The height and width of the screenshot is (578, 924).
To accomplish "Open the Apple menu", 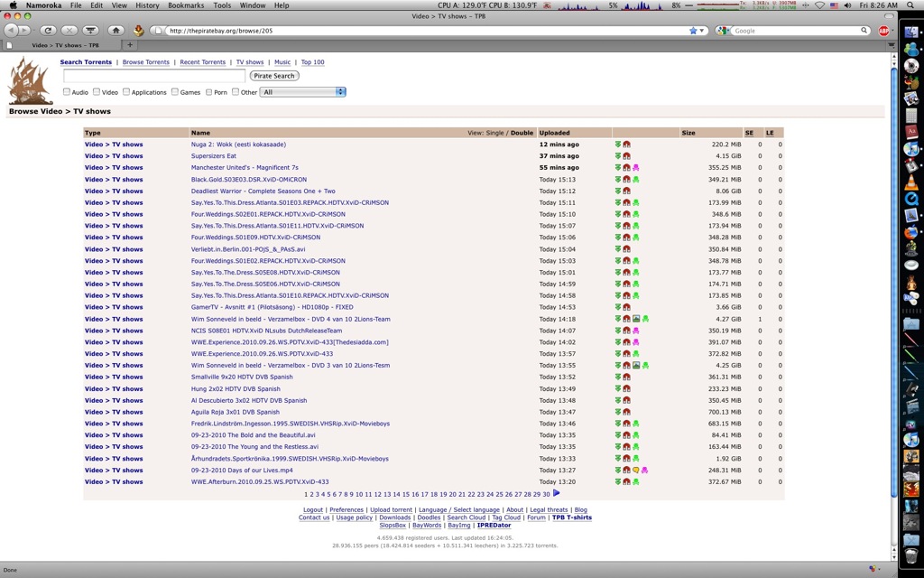I will [13, 5].
